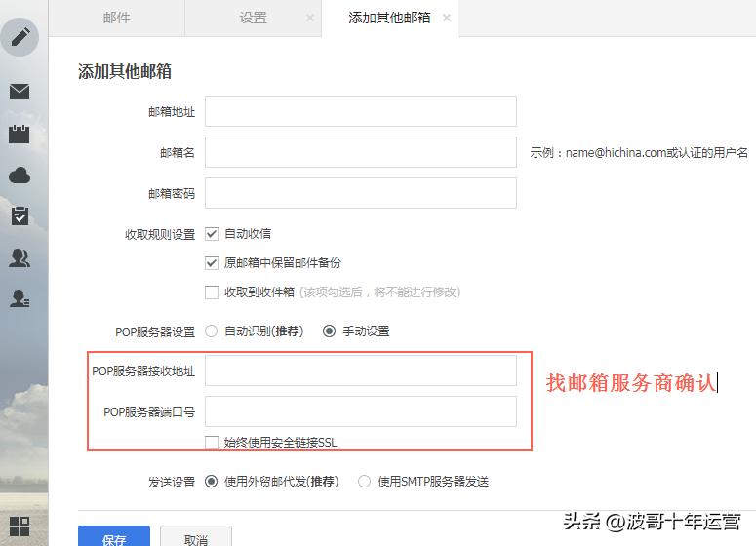756x546 pixels.
Task: Click the 取消 button
Action: coord(196,536)
